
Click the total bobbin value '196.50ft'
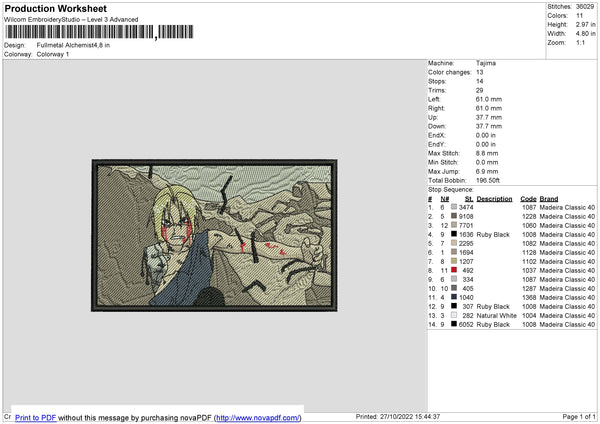point(488,180)
